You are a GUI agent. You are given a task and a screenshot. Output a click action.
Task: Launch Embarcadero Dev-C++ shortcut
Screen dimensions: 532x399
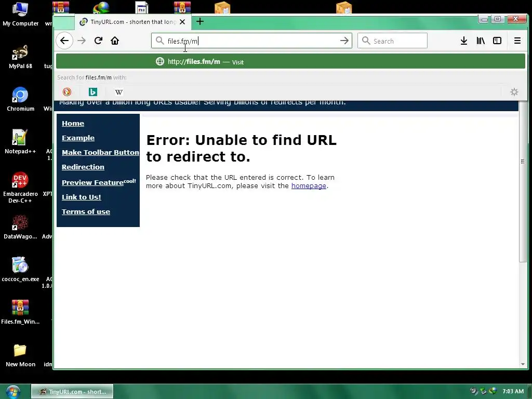click(20, 188)
